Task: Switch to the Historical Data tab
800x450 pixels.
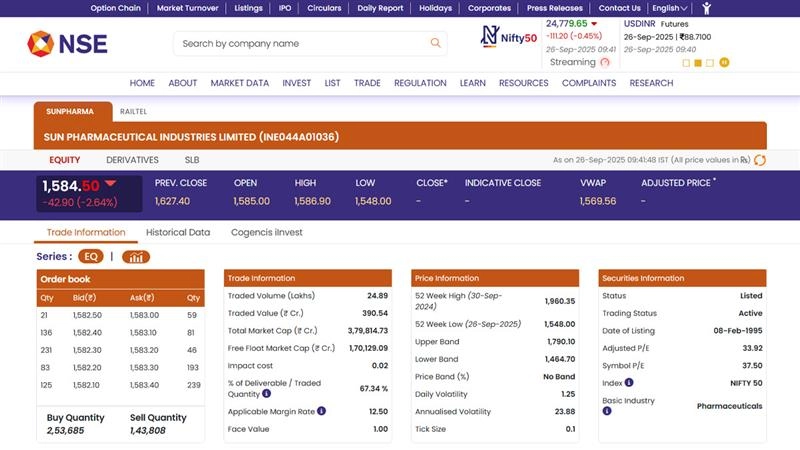Action: tap(178, 232)
